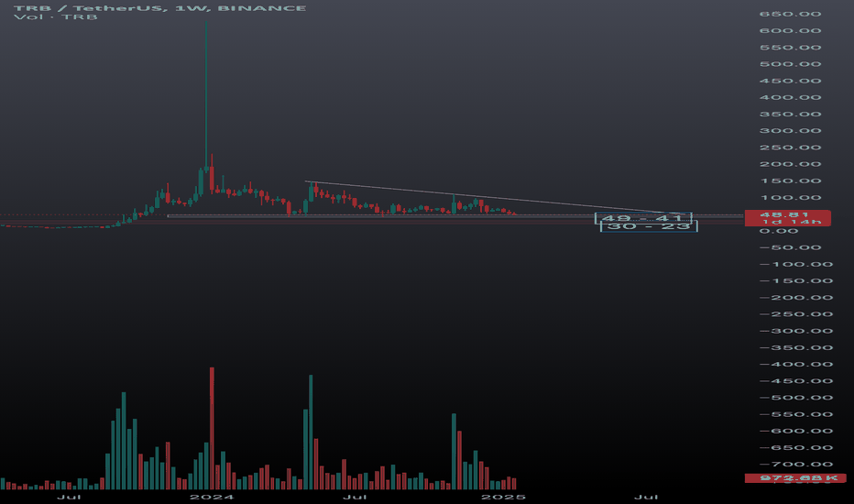The image size is (854, 504).
Task: Click the negative −600.00 axis label
Action: tap(795, 431)
